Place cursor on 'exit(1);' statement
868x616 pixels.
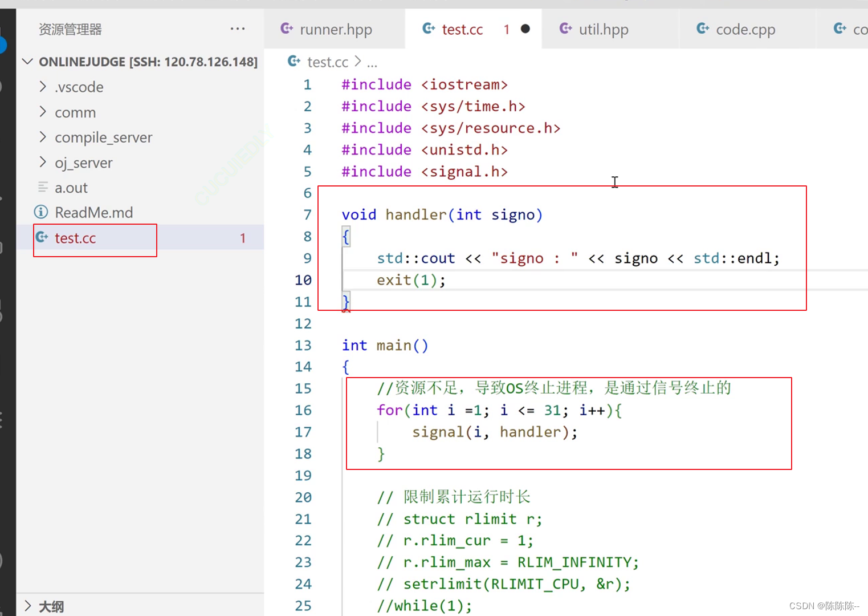coord(411,280)
